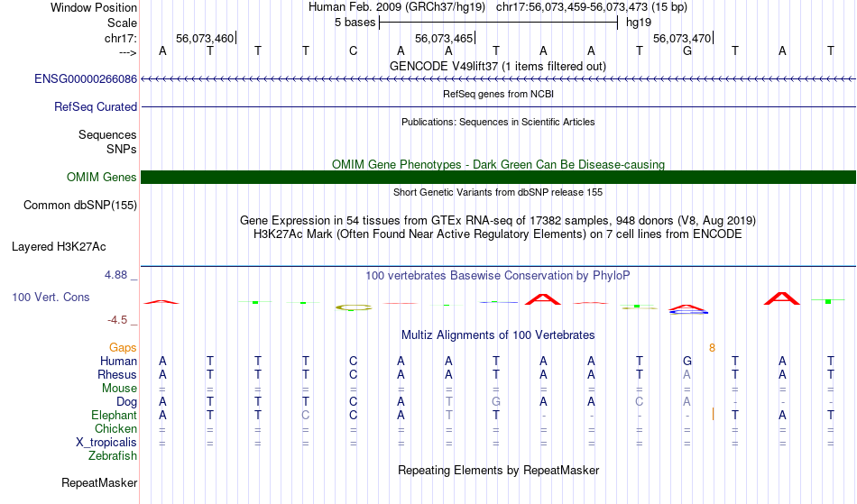This screenshot has height=504, width=857.
Task: Open the RefSeq Curated track label
Action: 95,107
